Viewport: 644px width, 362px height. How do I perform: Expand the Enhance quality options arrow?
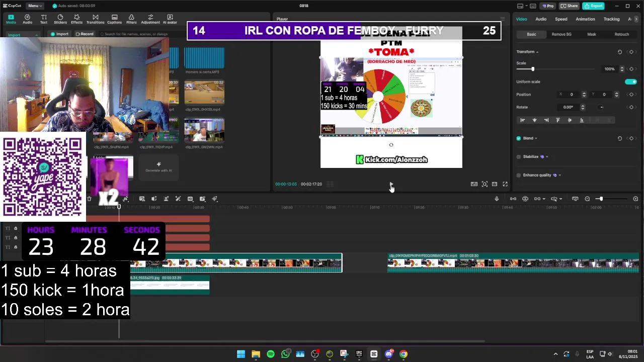click(x=559, y=175)
